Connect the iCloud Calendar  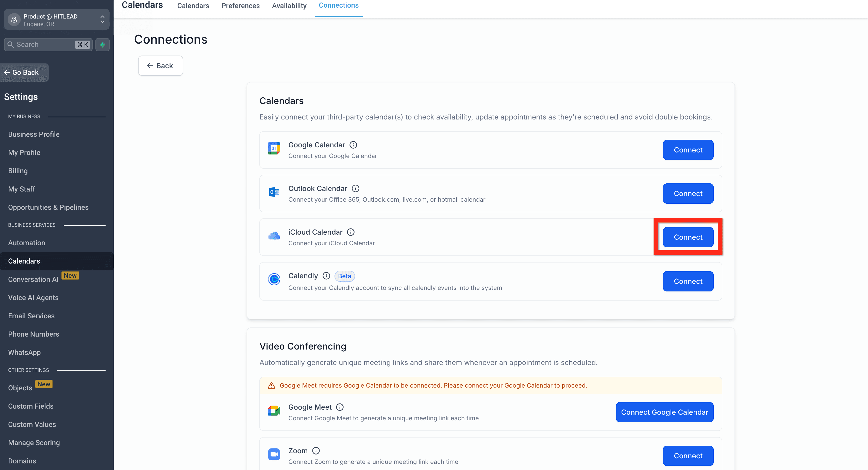(x=688, y=237)
